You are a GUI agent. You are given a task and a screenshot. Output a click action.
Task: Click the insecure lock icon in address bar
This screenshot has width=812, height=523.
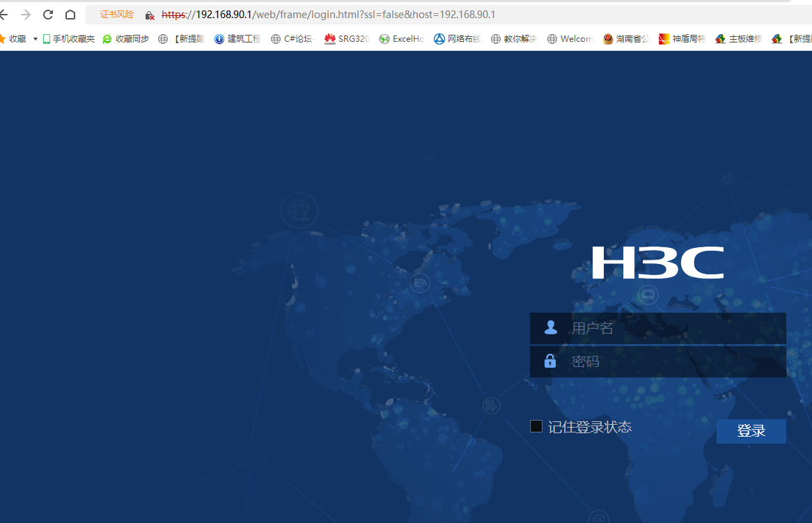pyautogui.click(x=150, y=15)
